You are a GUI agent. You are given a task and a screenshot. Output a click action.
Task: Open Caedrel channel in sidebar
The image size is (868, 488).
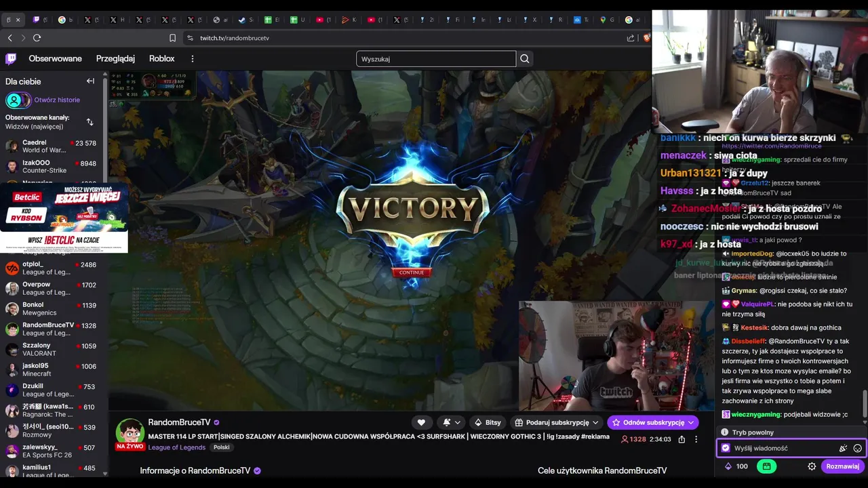53,146
